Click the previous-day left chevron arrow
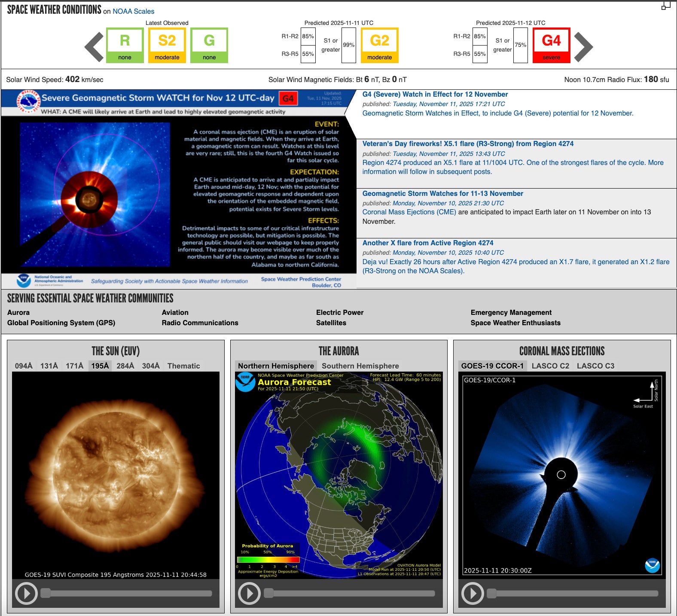 [x=94, y=46]
